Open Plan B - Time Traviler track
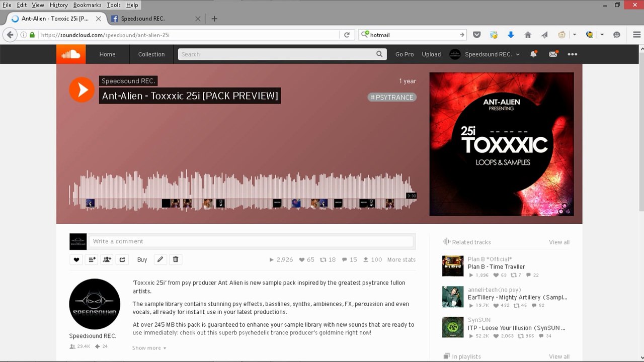This screenshot has width=644, height=362. click(x=496, y=267)
